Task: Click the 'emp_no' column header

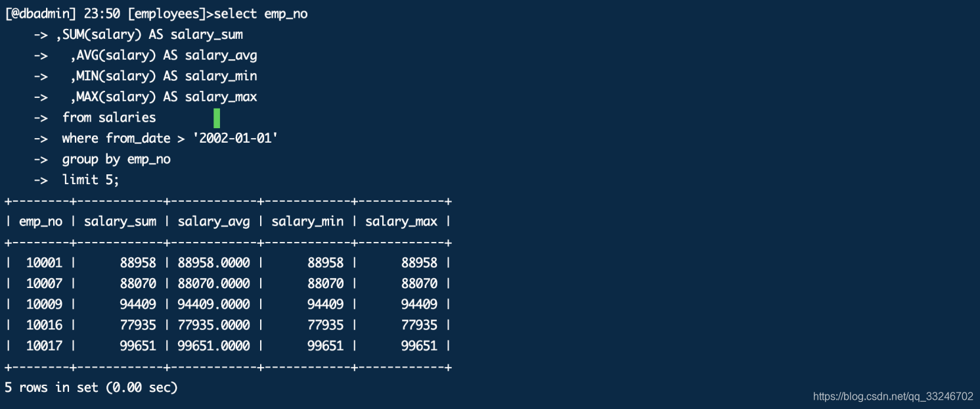Action: [41, 222]
